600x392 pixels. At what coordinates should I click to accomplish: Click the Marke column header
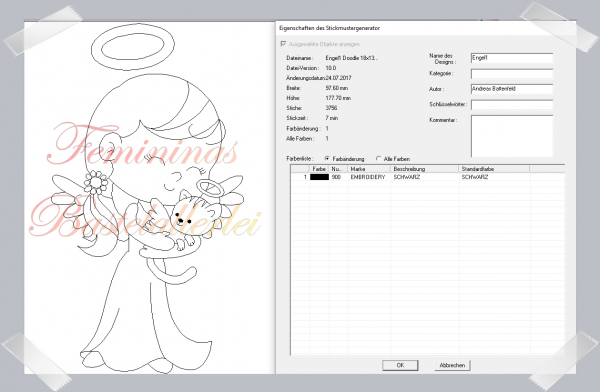click(369, 169)
